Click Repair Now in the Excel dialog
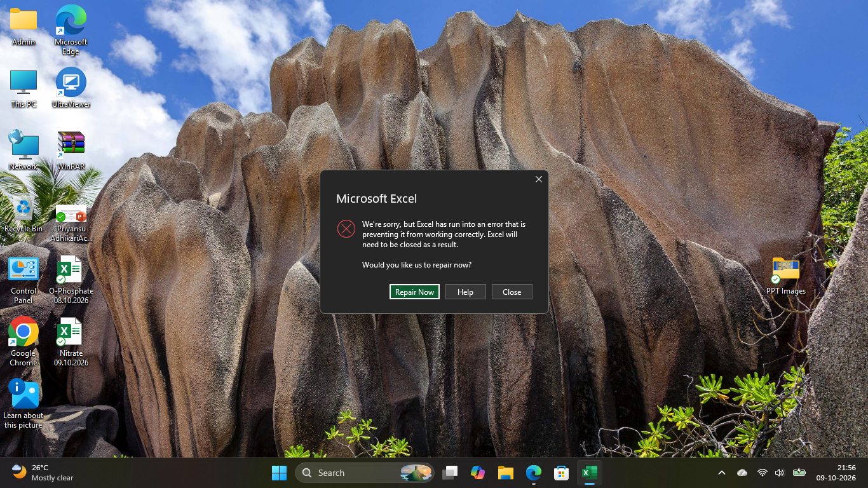Image resolution: width=868 pixels, height=488 pixels. 414,292
